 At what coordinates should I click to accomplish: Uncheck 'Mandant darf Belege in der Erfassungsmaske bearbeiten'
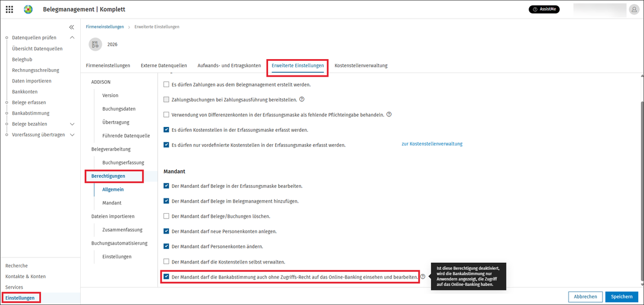pos(166,186)
